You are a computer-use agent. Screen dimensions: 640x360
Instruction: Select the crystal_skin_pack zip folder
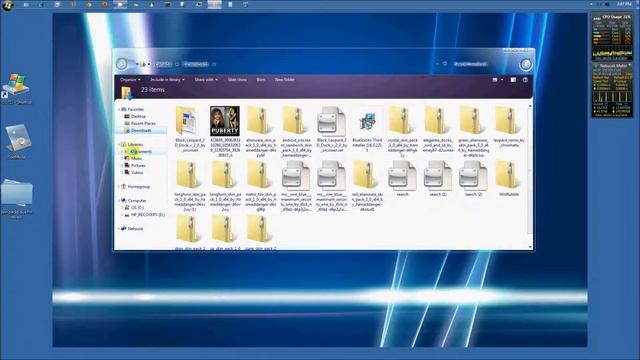point(402,121)
